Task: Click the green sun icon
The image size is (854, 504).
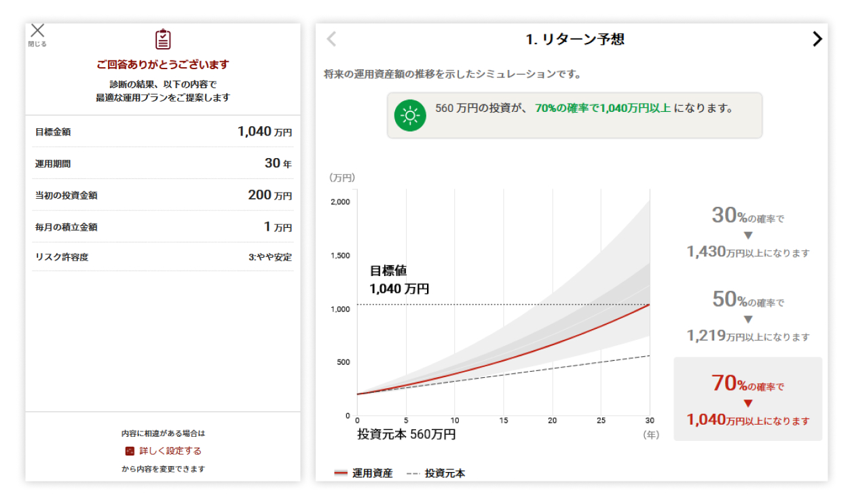Action: [410, 116]
